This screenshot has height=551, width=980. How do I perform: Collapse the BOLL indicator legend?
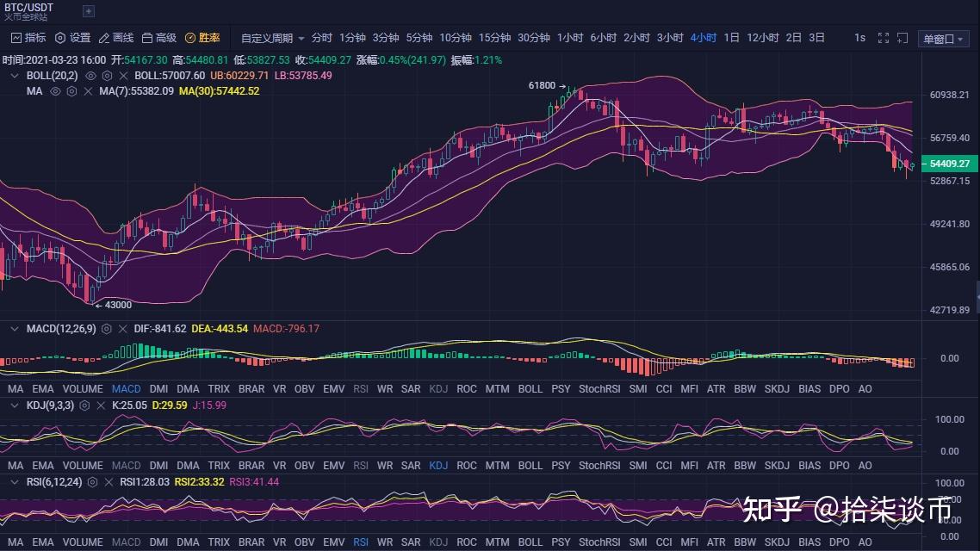pyautogui.click(x=15, y=76)
